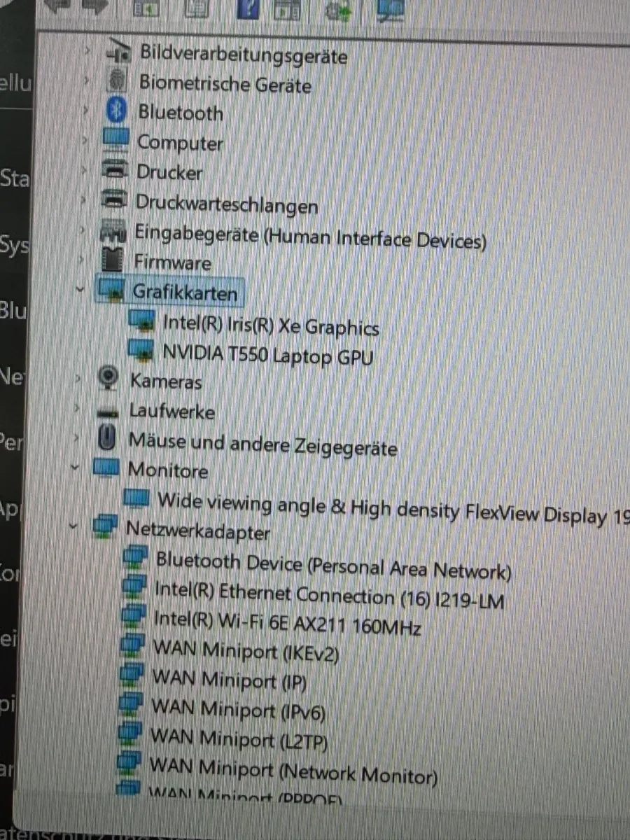Click the scan for hardware changes monitor icon

coord(391,8)
